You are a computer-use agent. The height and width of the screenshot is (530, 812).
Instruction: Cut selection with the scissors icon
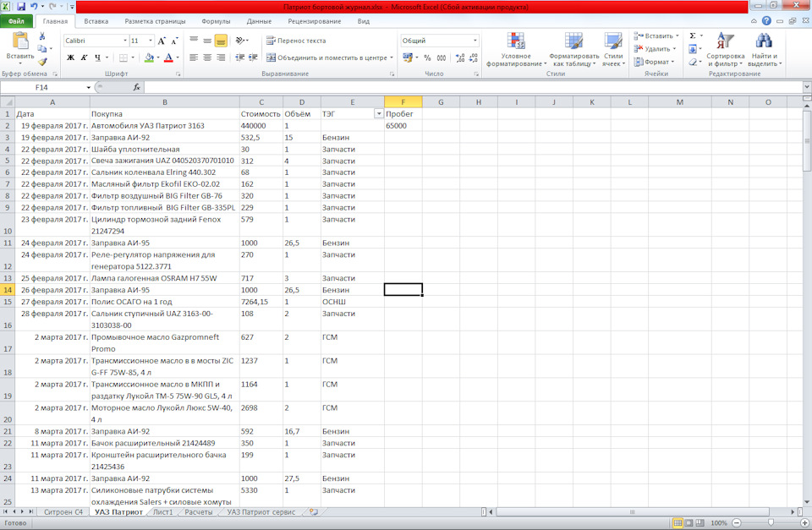pyautogui.click(x=42, y=36)
